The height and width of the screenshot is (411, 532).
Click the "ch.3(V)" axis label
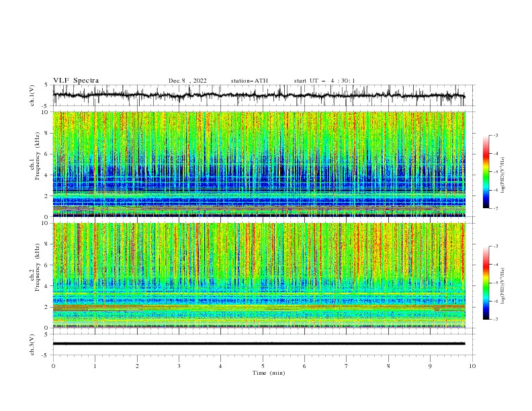pyautogui.click(x=32, y=345)
